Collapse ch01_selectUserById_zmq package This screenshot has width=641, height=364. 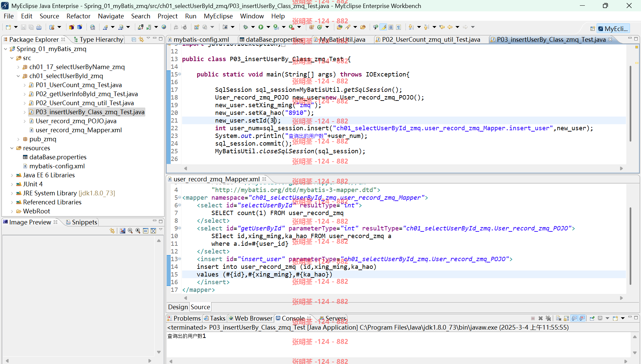coord(18,76)
